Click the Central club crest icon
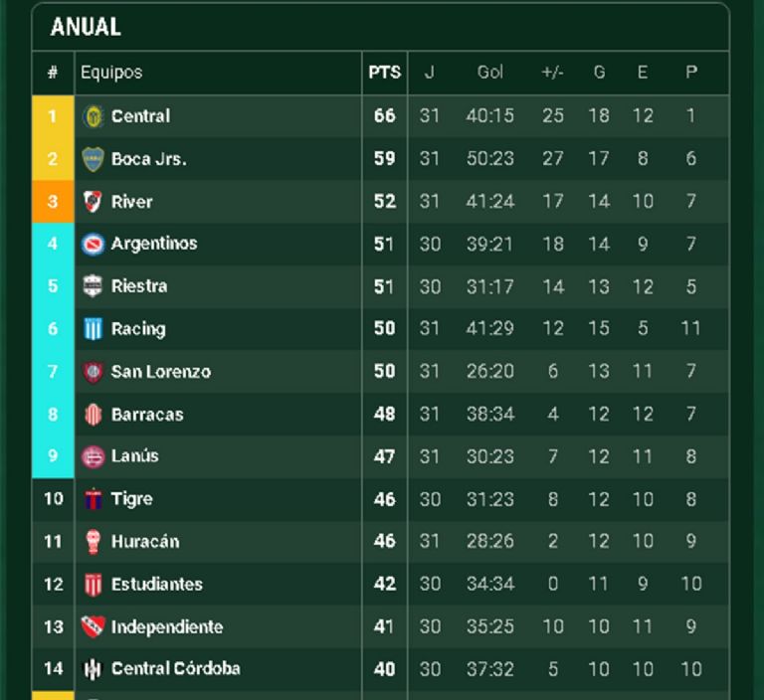 [93, 116]
